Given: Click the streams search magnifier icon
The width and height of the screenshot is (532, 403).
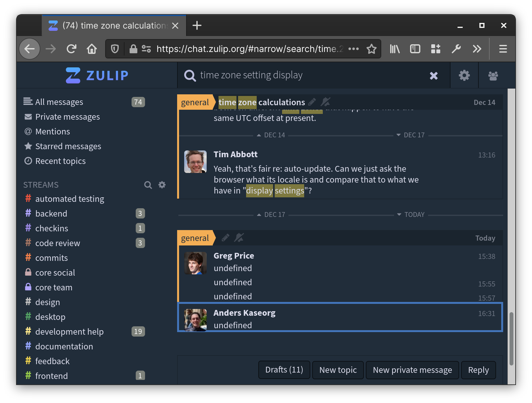Looking at the screenshot, I should pyautogui.click(x=148, y=185).
